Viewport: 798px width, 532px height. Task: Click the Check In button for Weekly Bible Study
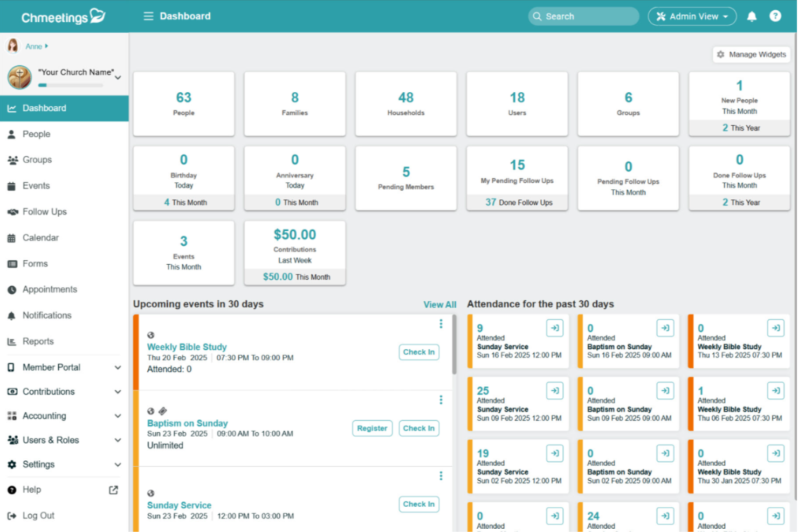(x=419, y=352)
